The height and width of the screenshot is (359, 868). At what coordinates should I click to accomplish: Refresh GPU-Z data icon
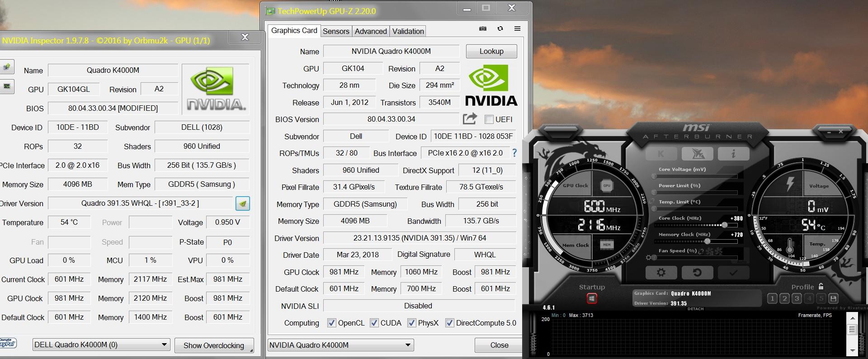tap(500, 28)
